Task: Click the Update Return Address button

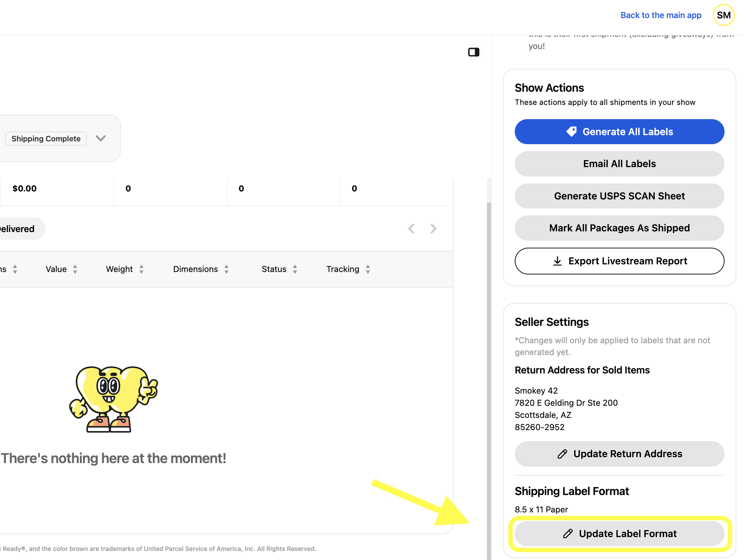Action: pyautogui.click(x=619, y=454)
